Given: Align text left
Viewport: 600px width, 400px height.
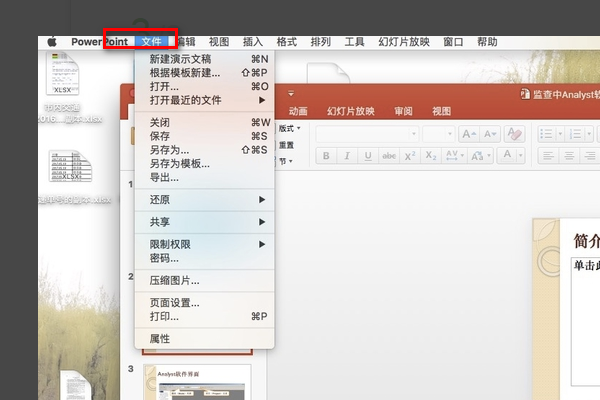Looking at the screenshot, I should coord(548,156).
